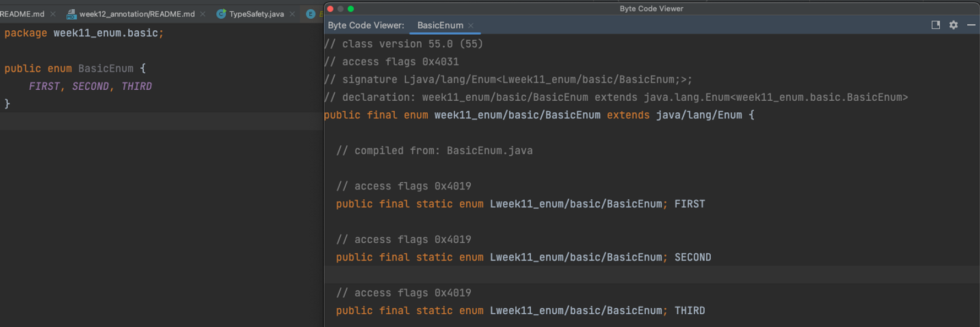Close the README.md editor tab
This screenshot has height=327, width=980.
[x=53, y=14]
